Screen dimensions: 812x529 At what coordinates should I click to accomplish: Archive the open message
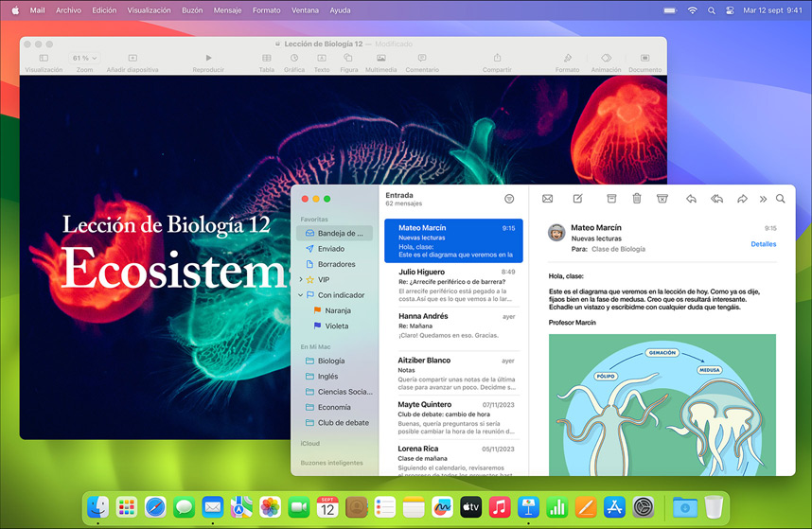pyautogui.click(x=611, y=199)
